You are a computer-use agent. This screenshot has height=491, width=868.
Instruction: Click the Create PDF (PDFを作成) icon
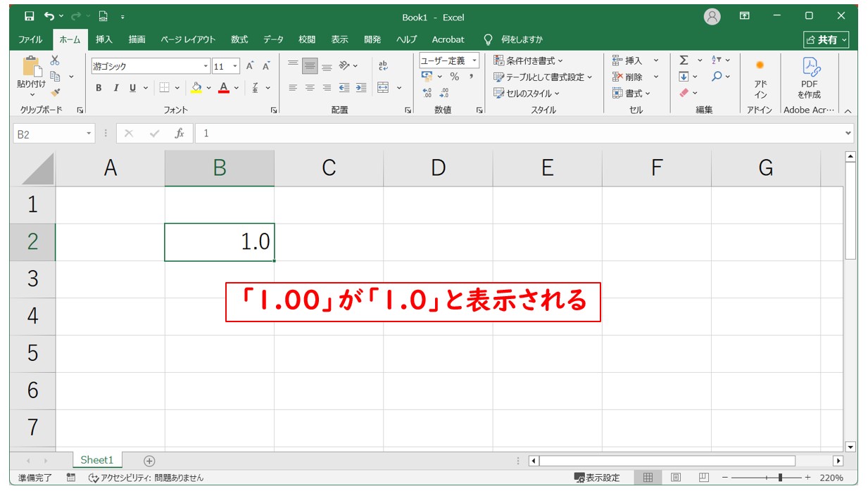pyautogui.click(x=810, y=78)
